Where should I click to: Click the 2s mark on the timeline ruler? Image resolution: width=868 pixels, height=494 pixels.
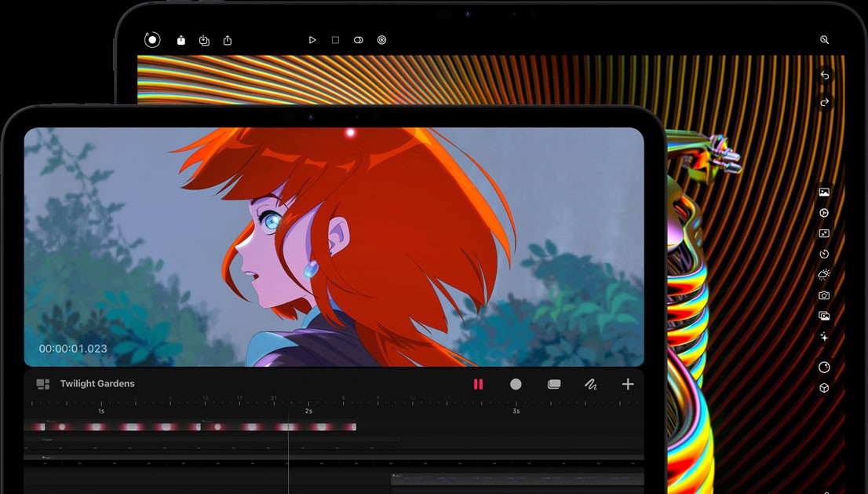[x=308, y=411]
